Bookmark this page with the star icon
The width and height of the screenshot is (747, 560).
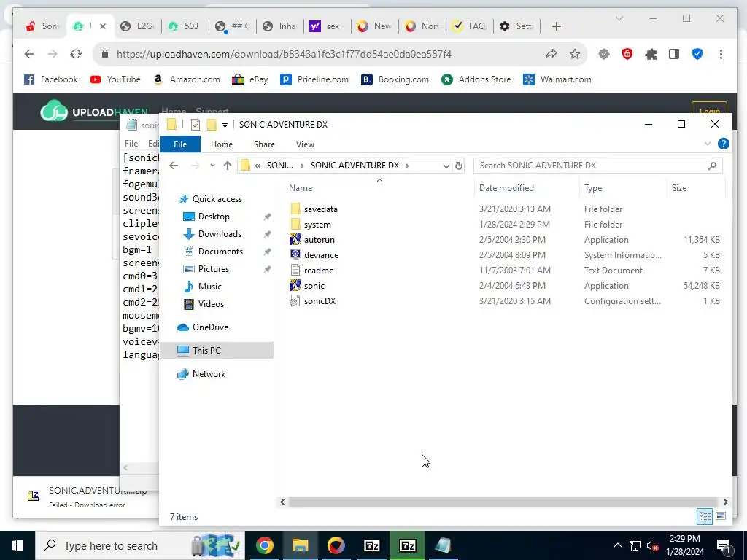pyautogui.click(x=575, y=54)
